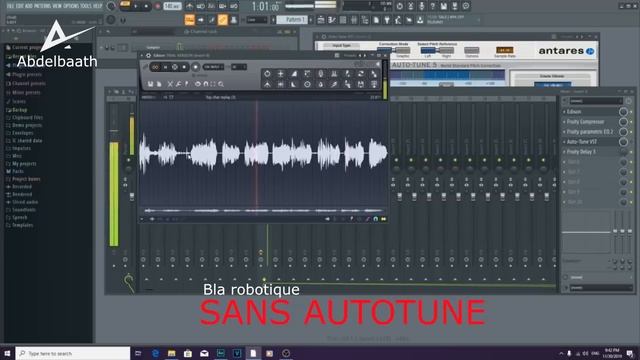Open the EDIT menu
Screen dimensions: 640x360
coord(19,6)
